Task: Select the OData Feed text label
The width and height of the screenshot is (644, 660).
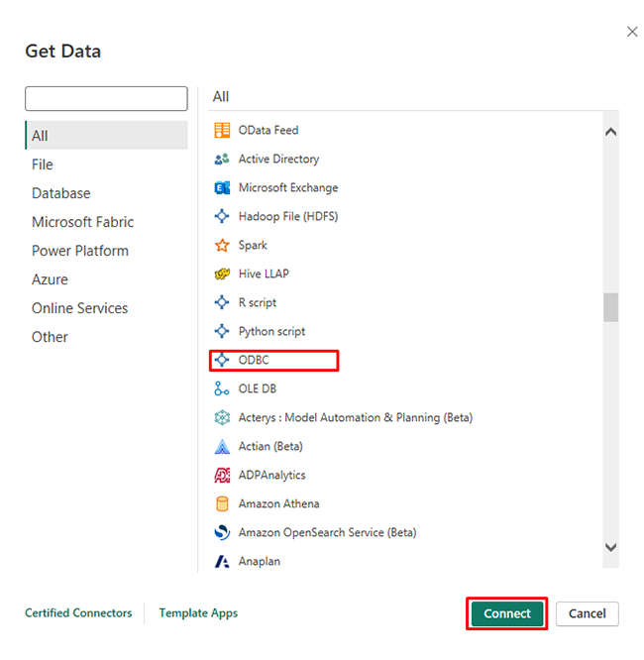Action: (268, 130)
